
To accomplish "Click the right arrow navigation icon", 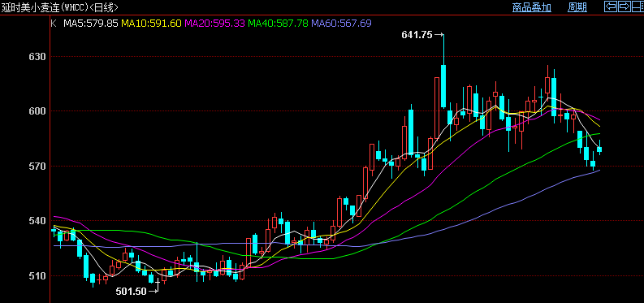I will click(x=624, y=6).
